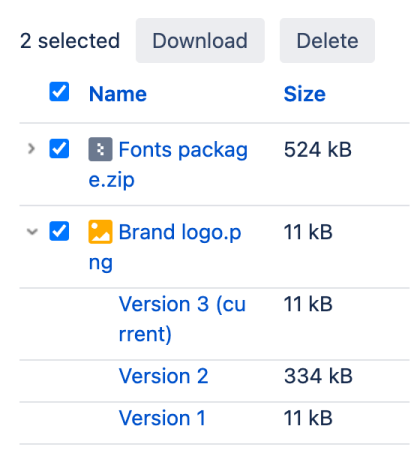Uncheck the Brand logo.png checkbox
Image resolution: width=410 pixels, height=453 pixels.
[x=59, y=231]
